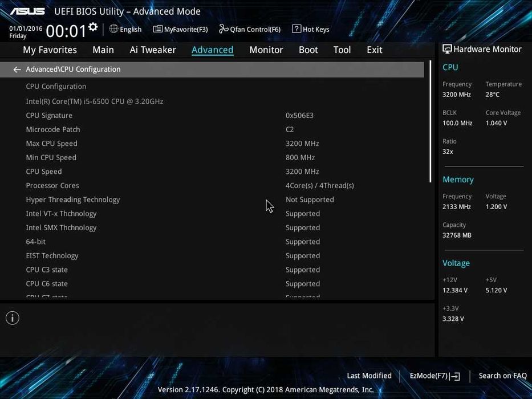This screenshot has height=399, width=532.
Task: Switch to EzMode(F7)
Action: (435, 376)
